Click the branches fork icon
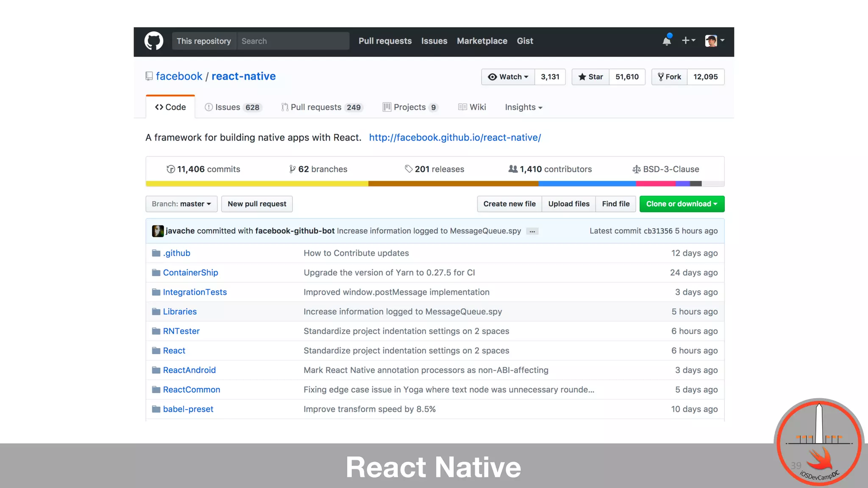This screenshot has width=868, height=488. click(292, 169)
